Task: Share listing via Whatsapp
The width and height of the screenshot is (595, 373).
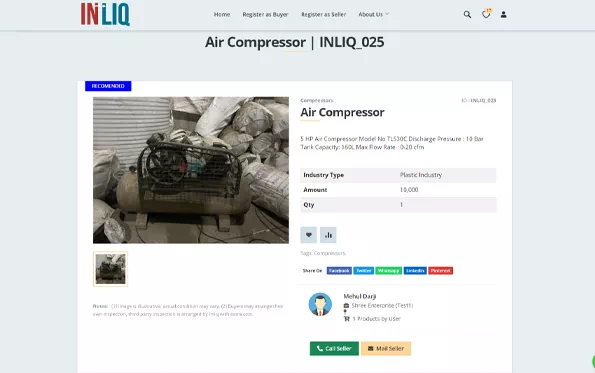Action: point(389,271)
